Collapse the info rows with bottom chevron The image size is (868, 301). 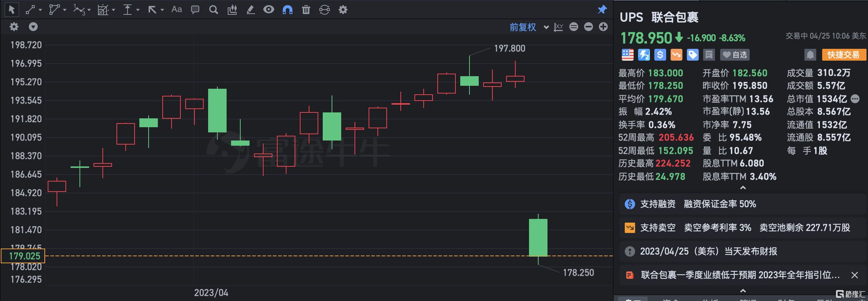coord(743,291)
